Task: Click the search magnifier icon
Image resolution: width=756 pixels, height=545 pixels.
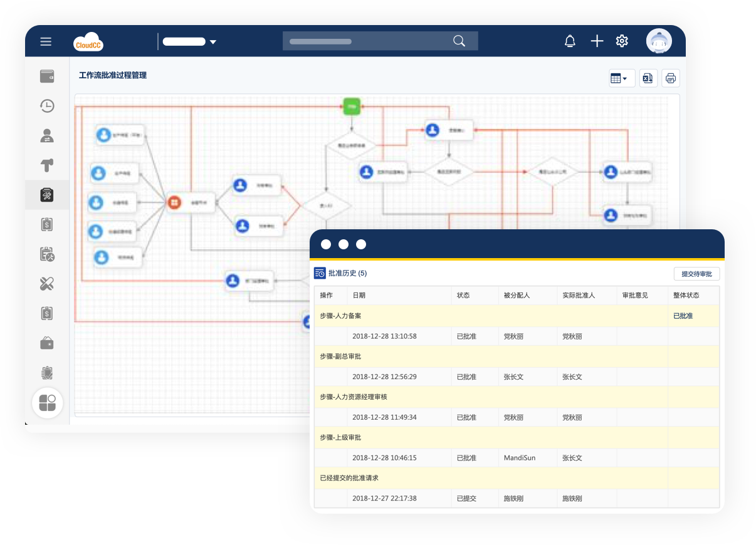Action: (x=459, y=41)
